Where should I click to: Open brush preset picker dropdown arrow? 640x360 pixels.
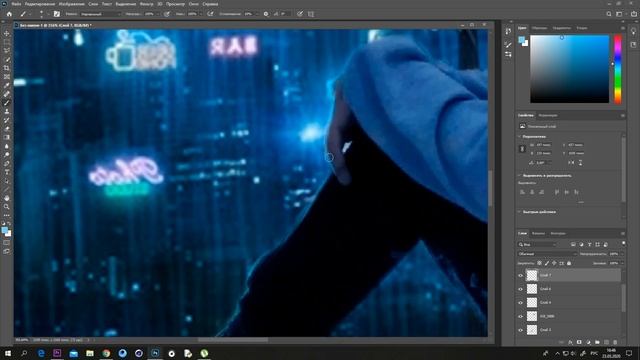[47, 14]
